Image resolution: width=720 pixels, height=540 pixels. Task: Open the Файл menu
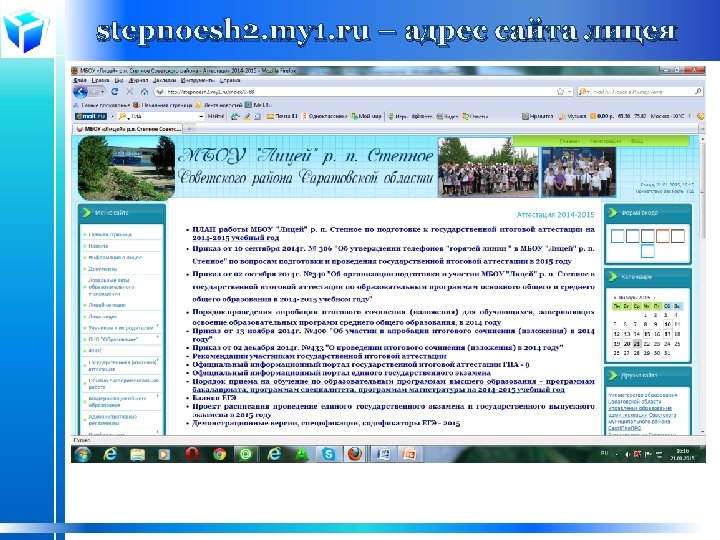click(x=80, y=80)
